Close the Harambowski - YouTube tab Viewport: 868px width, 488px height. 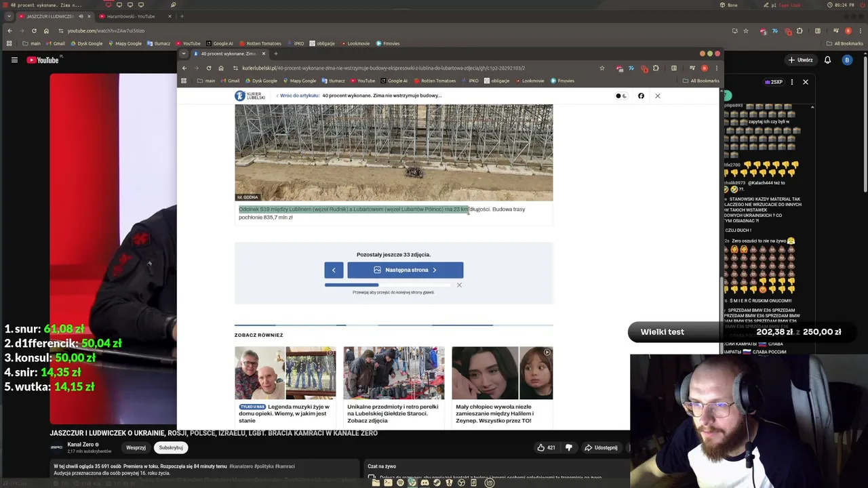pos(170,16)
